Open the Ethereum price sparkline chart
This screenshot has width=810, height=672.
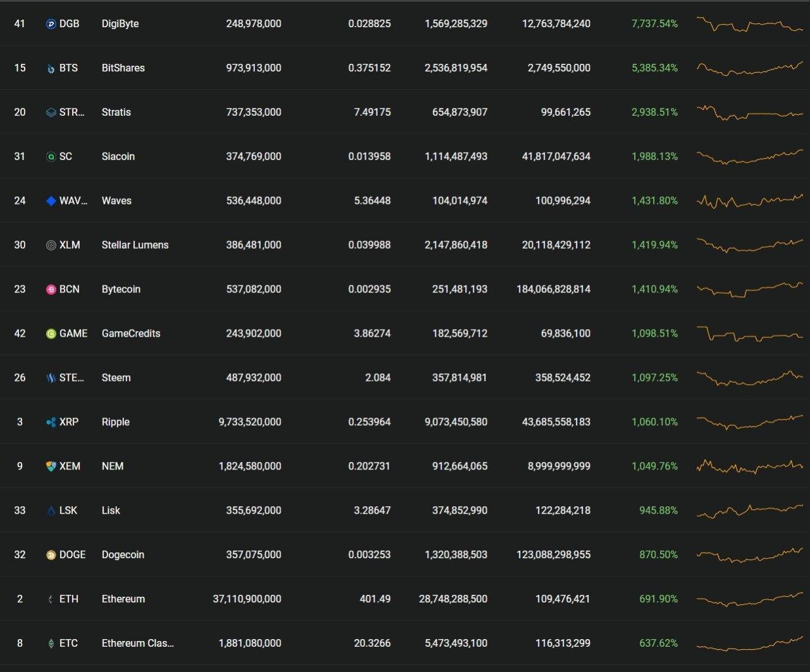click(x=750, y=599)
